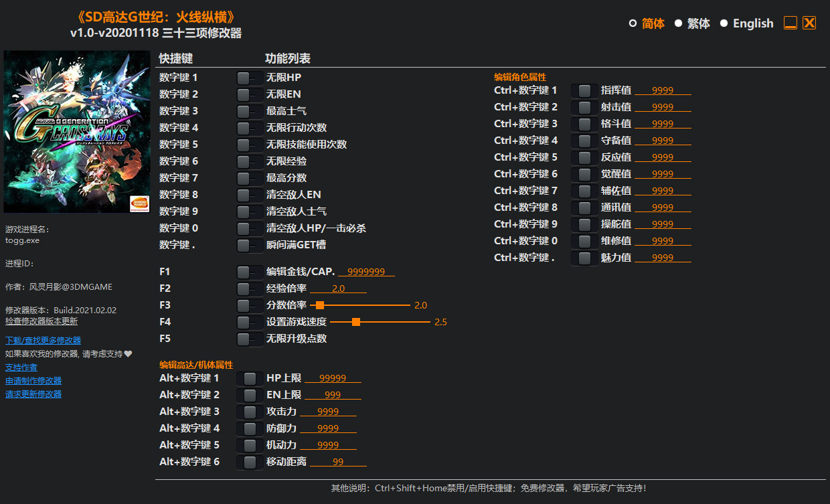This screenshot has height=504, width=830.
Task: Open 申请制作修改器 link
Action: [x=33, y=381]
